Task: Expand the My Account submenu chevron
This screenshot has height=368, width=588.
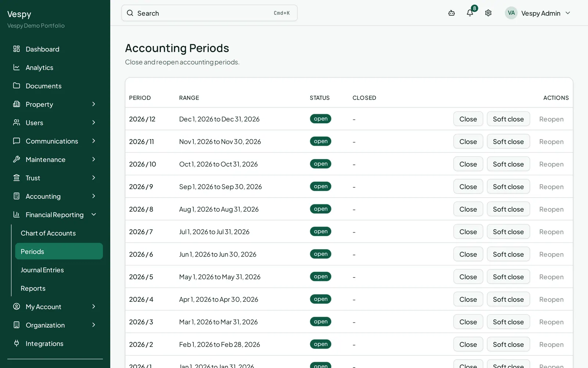Action: click(94, 307)
